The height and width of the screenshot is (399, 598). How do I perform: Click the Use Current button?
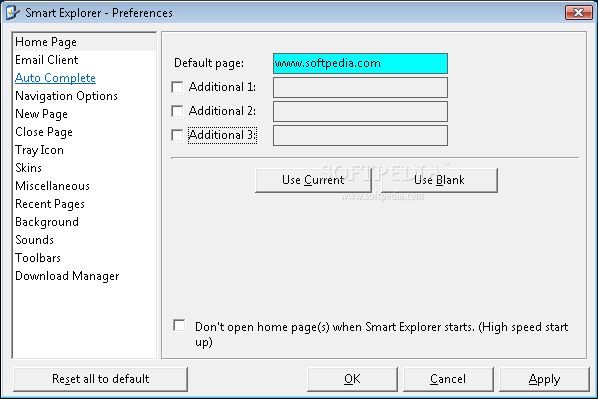pyautogui.click(x=313, y=180)
